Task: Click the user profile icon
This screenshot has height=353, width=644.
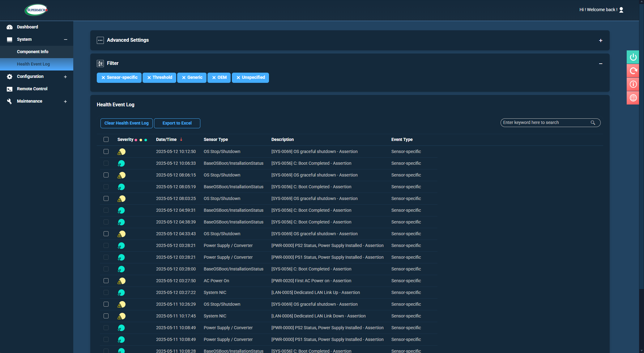Action: pos(621,10)
